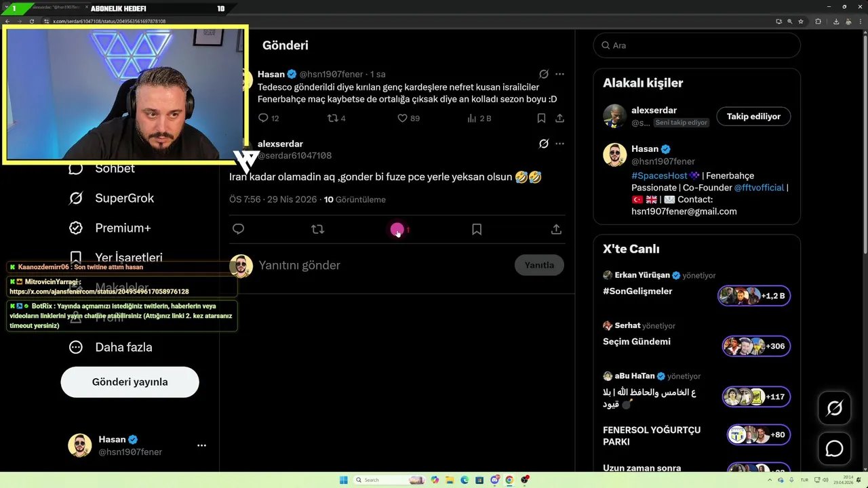868x488 pixels.
Task: Join Seçim Gündemi live space
Action: coord(637,342)
